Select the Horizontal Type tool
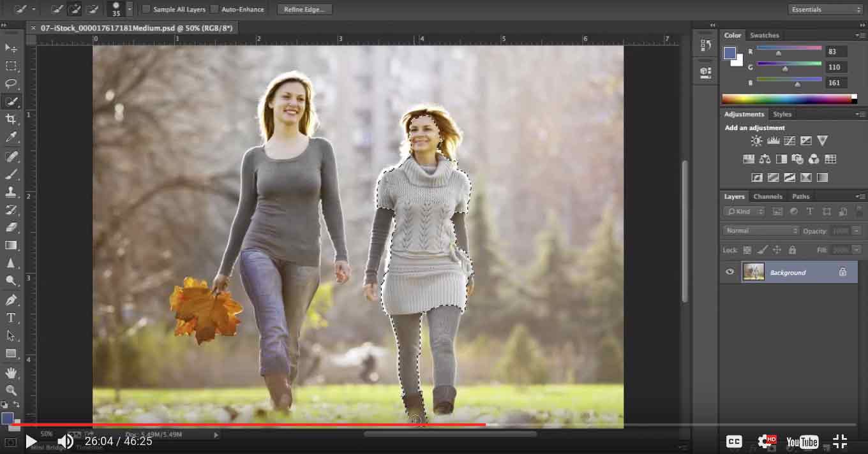 coord(11,317)
